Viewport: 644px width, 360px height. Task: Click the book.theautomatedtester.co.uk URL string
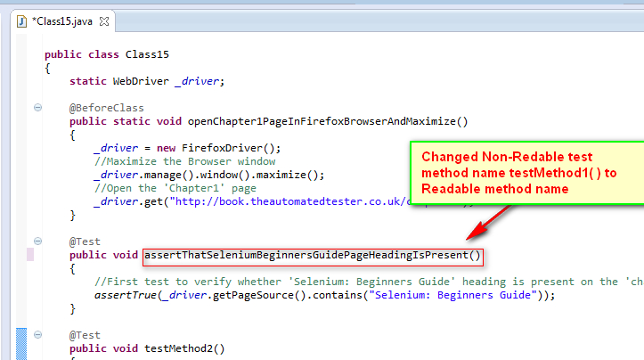(x=289, y=201)
